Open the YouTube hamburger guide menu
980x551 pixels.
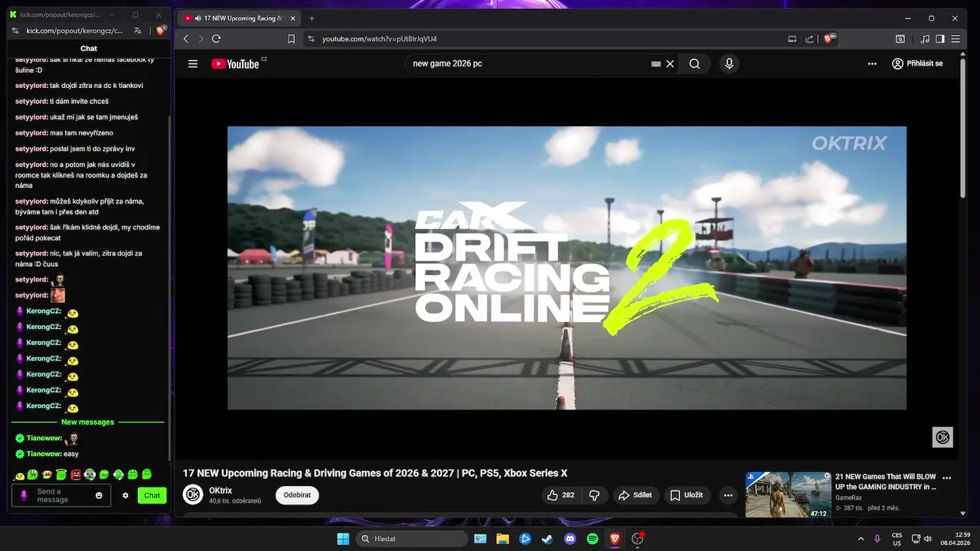[193, 64]
